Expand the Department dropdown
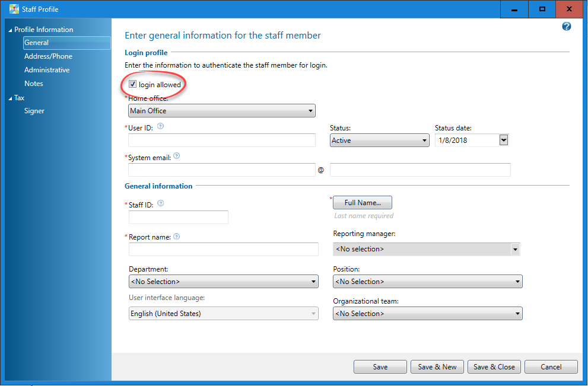 pyautogui.click(x=223, y=282)
